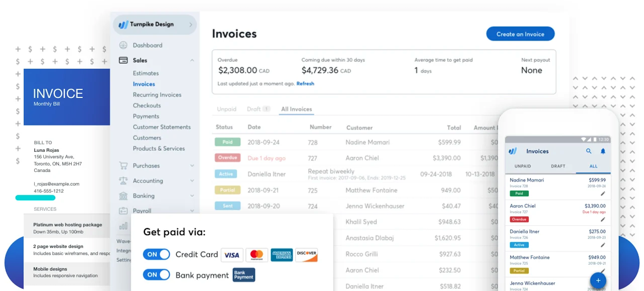Viewport: 644px width, 291px height.
Task: Select the All Invoices tab
Action: tap(297, 109)
